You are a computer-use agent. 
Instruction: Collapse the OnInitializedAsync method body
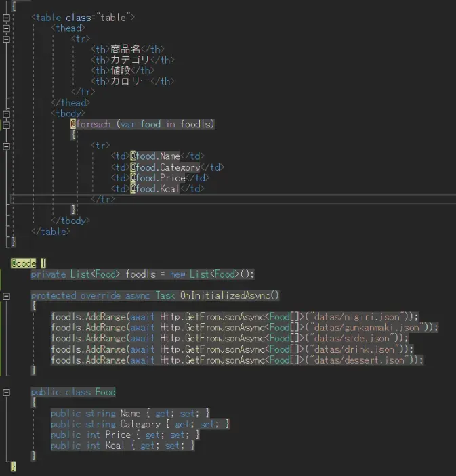(7, 296)
